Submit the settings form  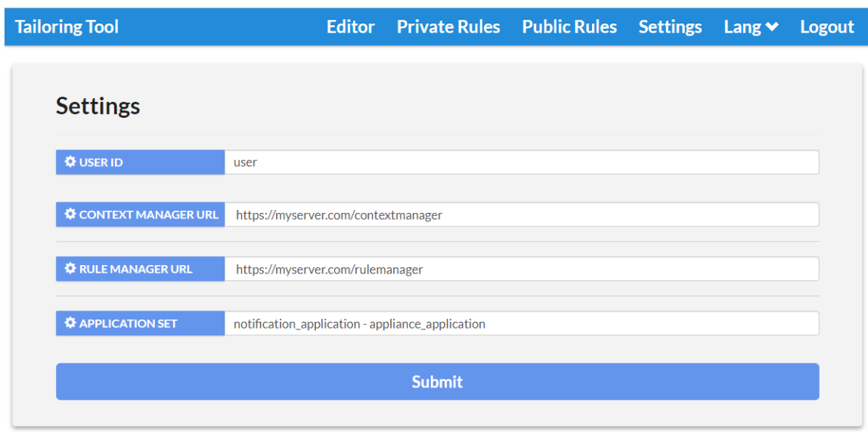coord(437,381)
